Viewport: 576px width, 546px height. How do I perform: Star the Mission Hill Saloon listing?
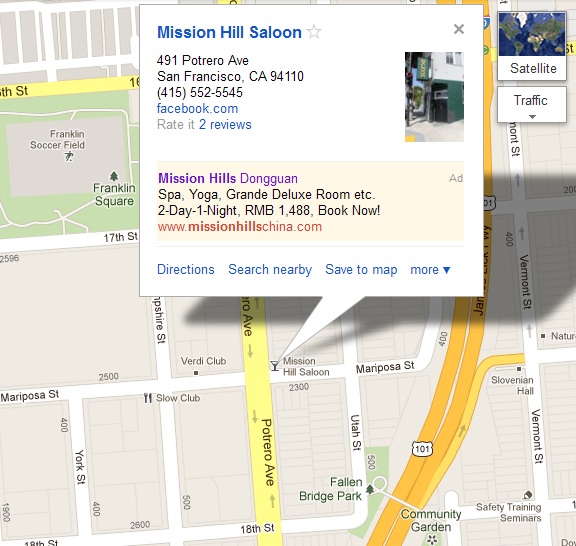314,32
